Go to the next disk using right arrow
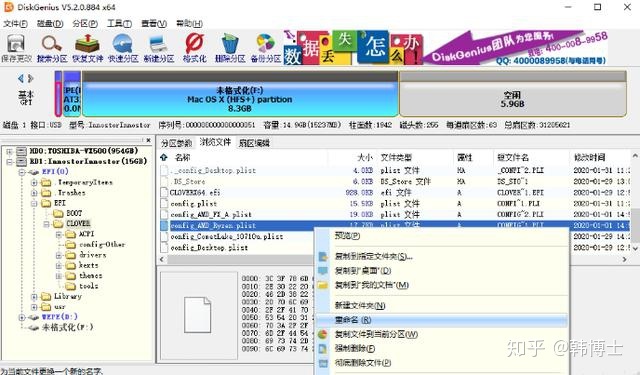The image size is (640, 375). coord(31,78)
